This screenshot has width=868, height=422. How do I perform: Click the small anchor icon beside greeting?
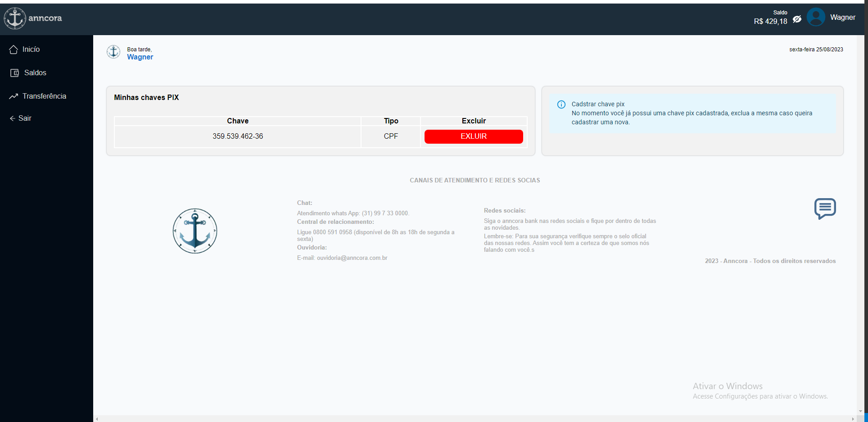tap(113, 52)
